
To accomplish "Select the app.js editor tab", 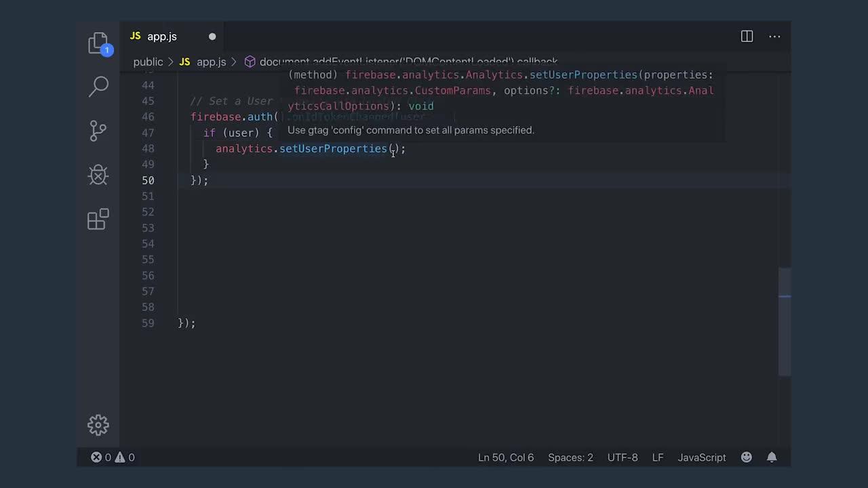I will (172, 37).
